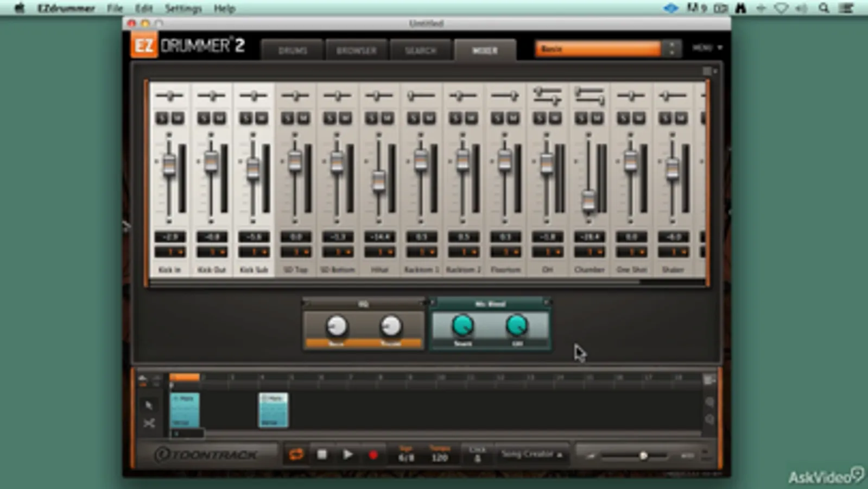
Task: Open the song track menu icon
Action: [x=709, y=380]
